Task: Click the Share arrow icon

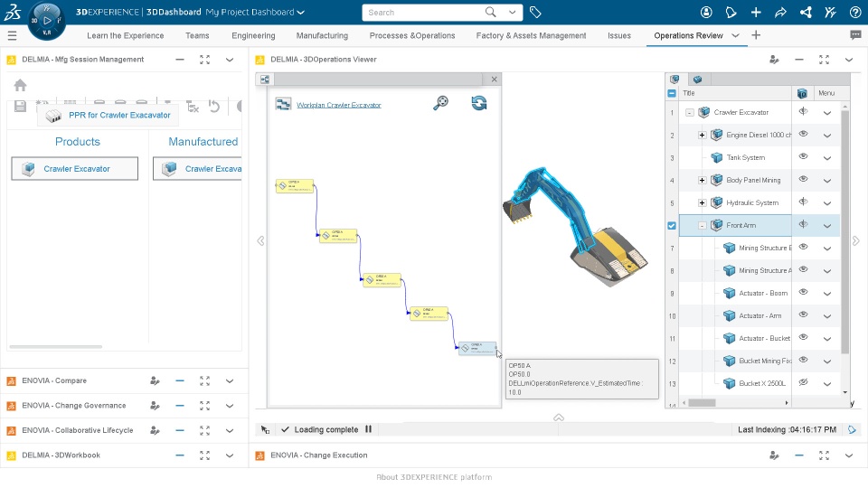Action: (x=780, y=12)
